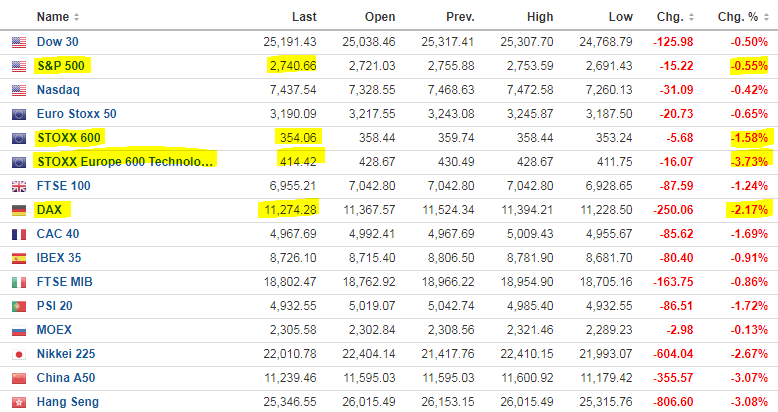Image resolution: width=778 pixels, height=412 pixels.
Task: Click the US flag icon beside Dow 30
Action: [18, 42]
